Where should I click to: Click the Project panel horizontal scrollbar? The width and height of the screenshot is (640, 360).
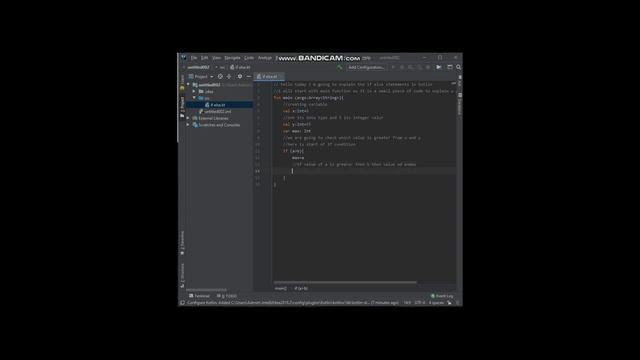[206, 290]
